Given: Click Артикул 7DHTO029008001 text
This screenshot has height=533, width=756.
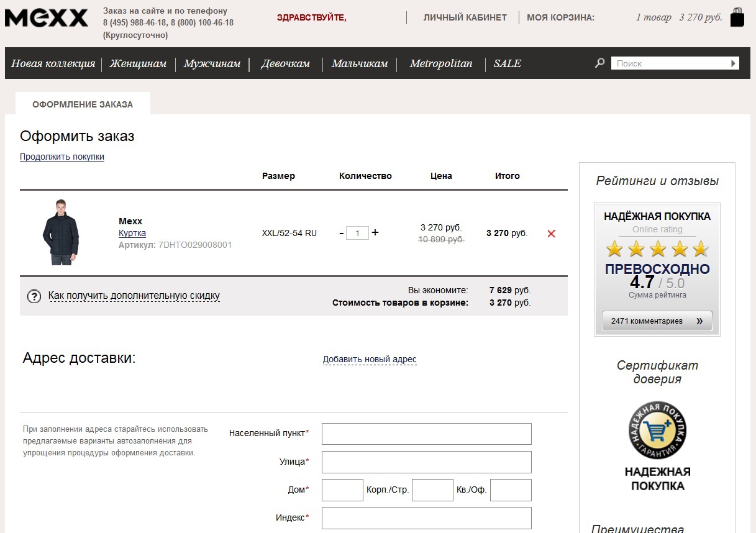Looking at the screenshot, I should coord(175,245).
